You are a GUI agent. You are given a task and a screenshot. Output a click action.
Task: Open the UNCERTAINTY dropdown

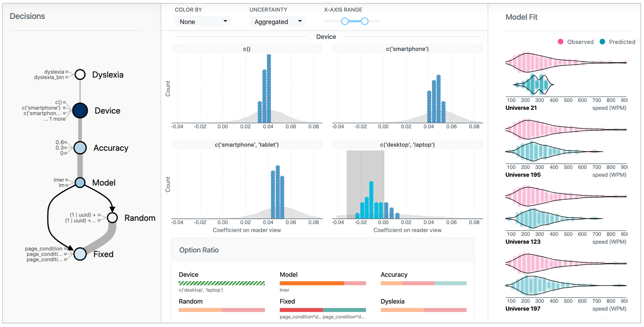[277, 21]
